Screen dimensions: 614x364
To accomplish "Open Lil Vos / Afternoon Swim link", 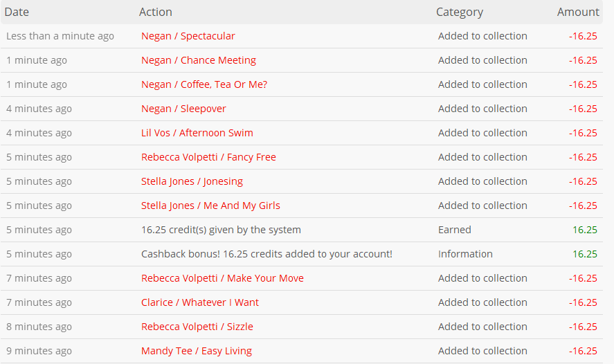I will tap(197, 133).
